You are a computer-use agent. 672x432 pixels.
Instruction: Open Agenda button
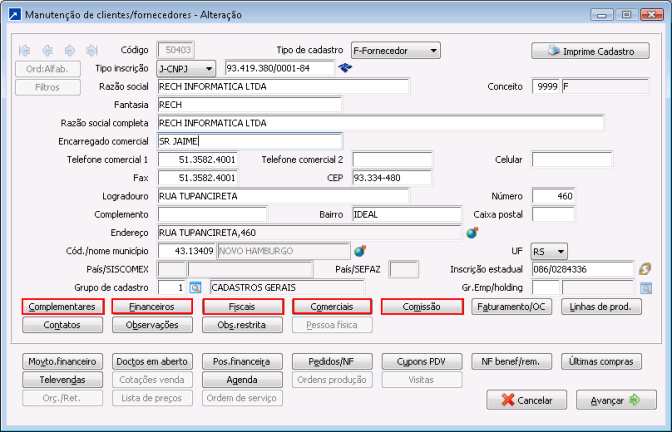pos(243,380)
